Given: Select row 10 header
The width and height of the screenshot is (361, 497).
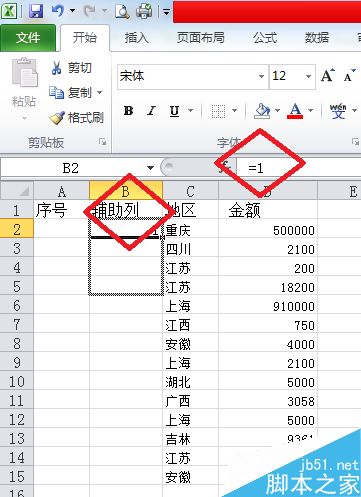Looking at the screenshot, I should pyautogui.click(x=17, y=381).
